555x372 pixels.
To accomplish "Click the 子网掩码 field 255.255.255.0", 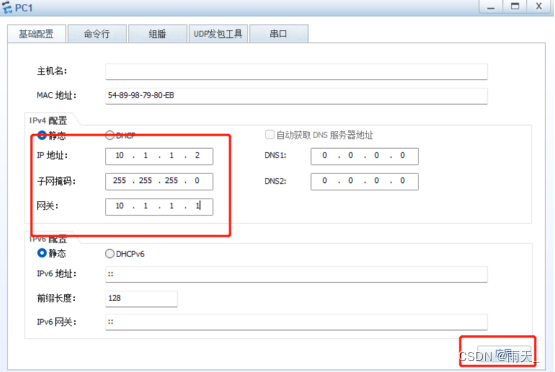I will click(159, 181).
